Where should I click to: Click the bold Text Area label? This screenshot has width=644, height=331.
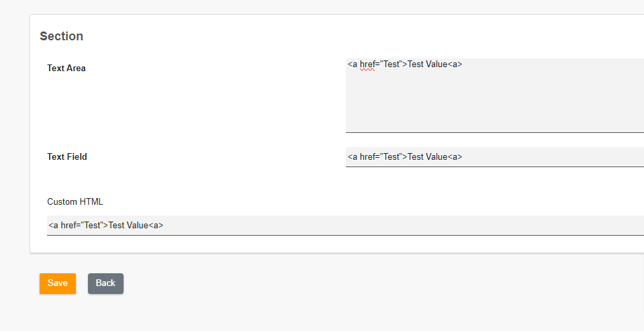click(x=66, y=68)
